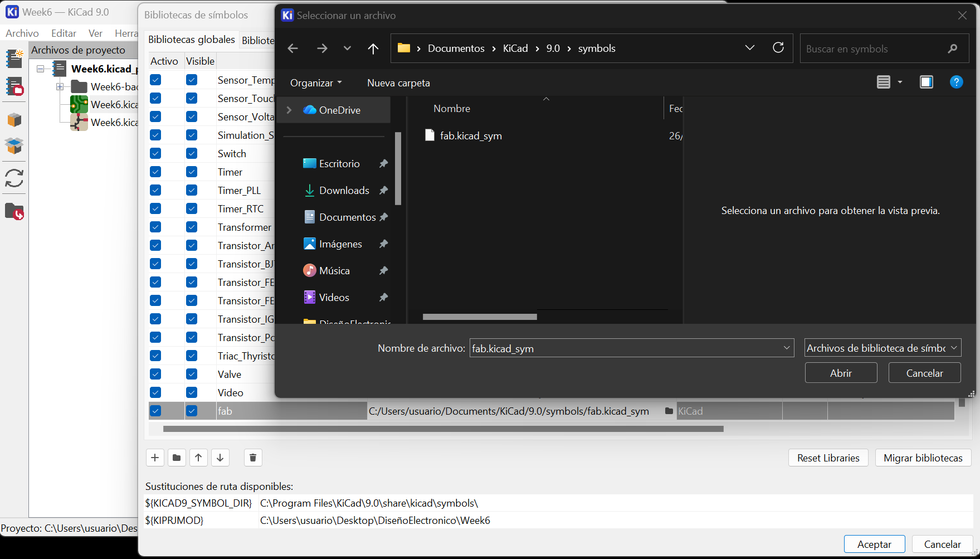Click Aceptar in symbol libraries dialog

(874, 544)
